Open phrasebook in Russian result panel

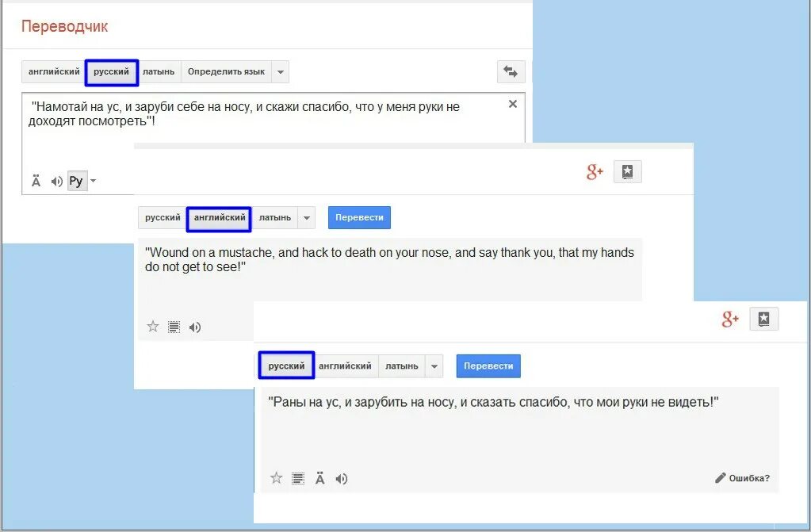(x=764, y=319)
